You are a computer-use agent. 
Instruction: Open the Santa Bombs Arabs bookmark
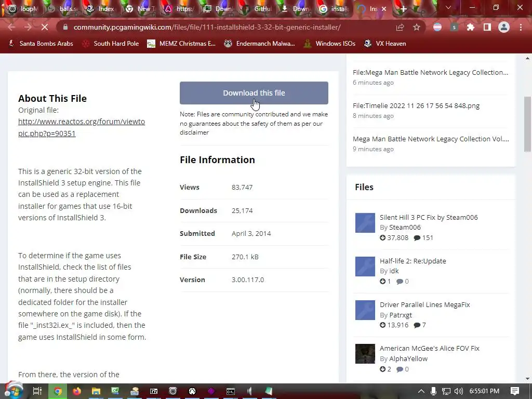click(41, 44)
